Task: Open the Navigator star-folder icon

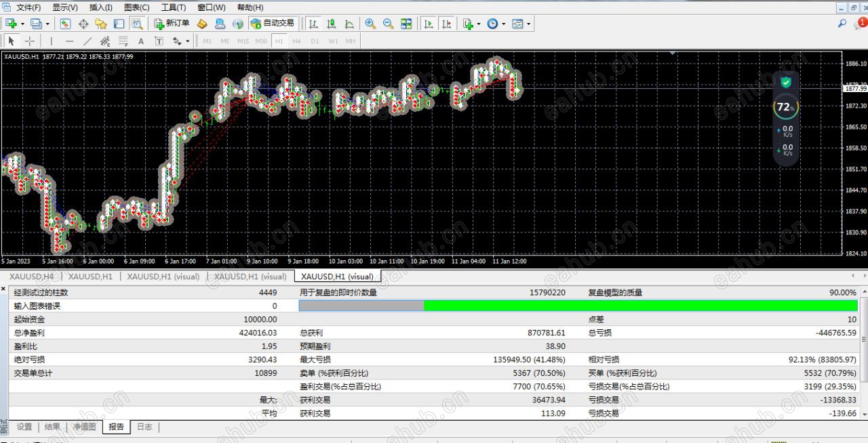Action: coord(101,24)
